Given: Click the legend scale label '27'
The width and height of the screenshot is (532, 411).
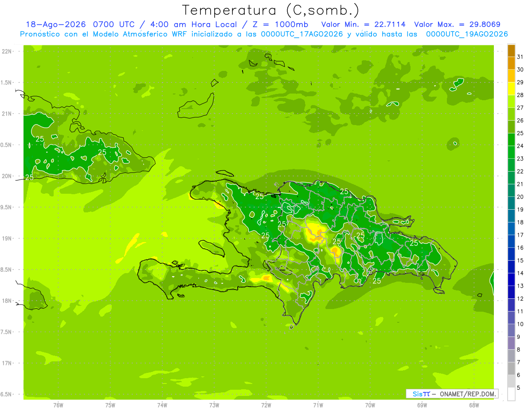Looking at the screenshot, I should 520,108.
